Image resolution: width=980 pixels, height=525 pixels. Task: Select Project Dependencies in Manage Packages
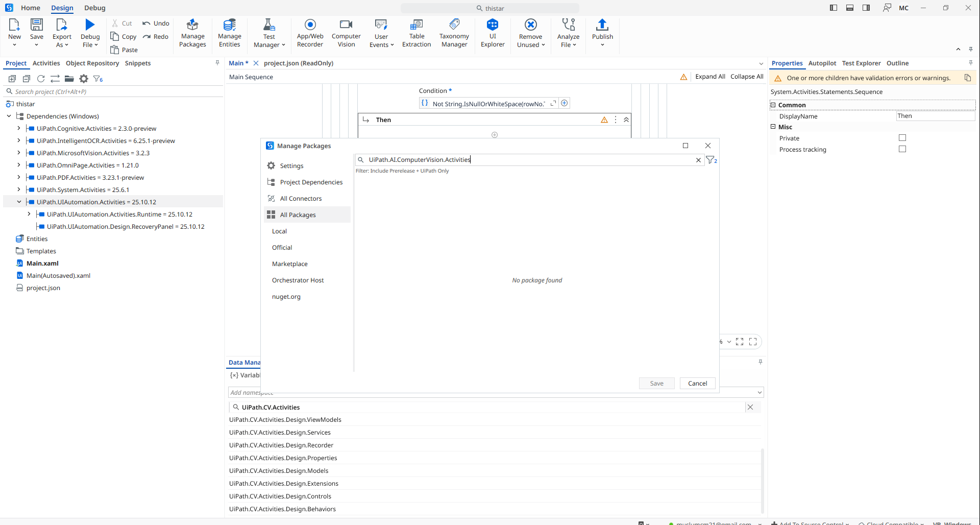coord(307,182)
